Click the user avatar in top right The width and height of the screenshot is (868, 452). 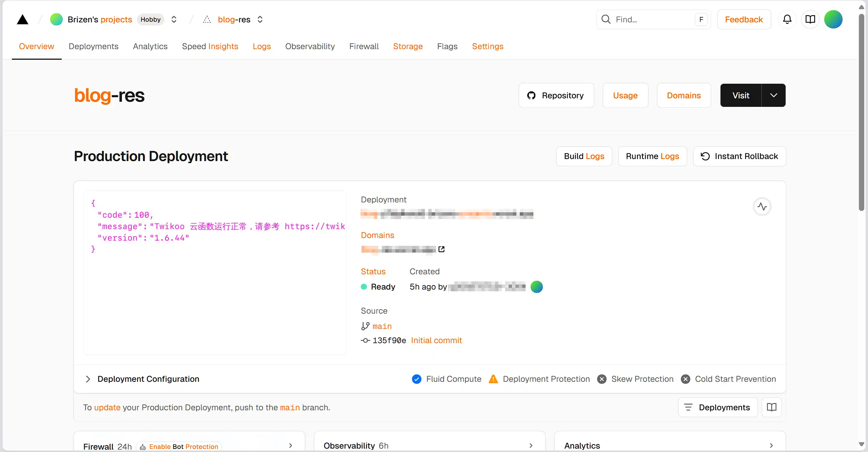tap(833, 19)
